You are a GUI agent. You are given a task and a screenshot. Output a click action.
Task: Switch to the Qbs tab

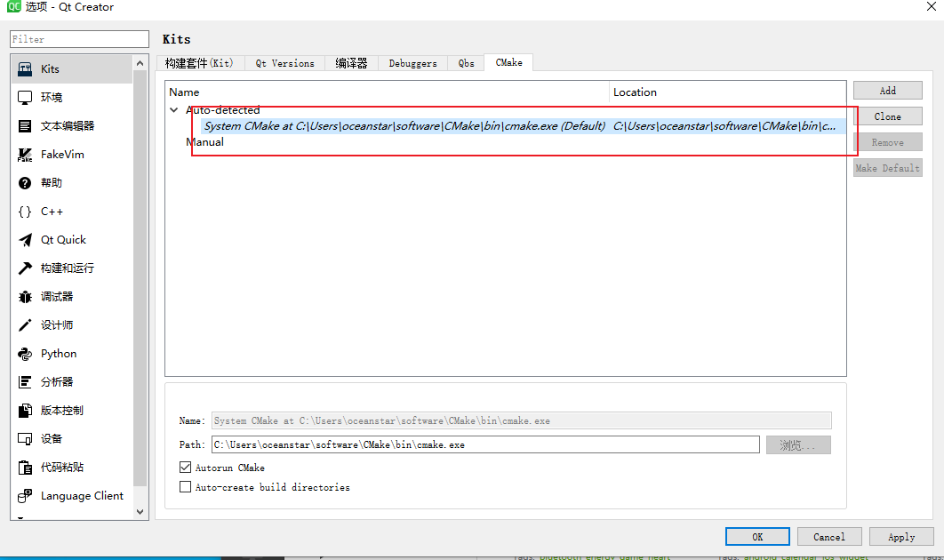pyautogui.click(x=466, y=63)
